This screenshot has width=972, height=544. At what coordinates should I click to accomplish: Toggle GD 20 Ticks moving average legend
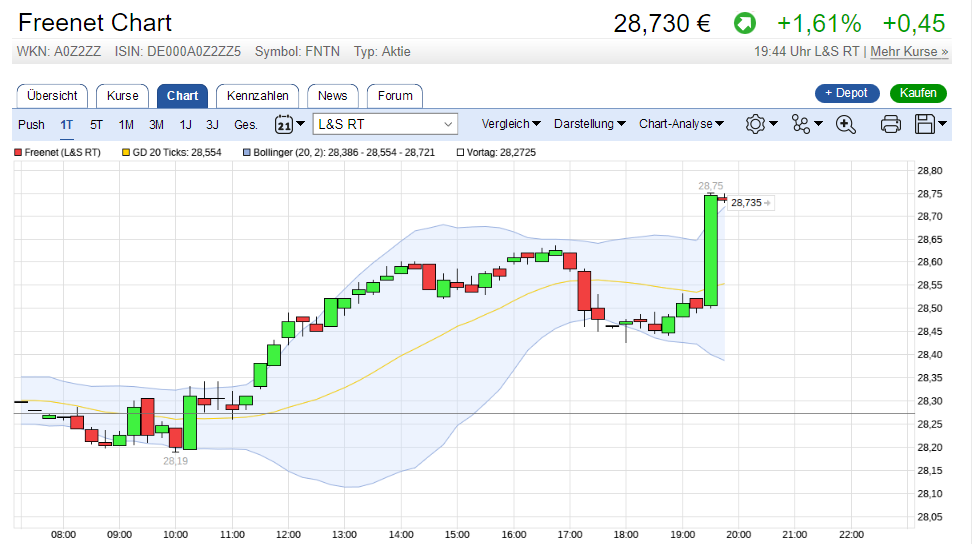171,153
